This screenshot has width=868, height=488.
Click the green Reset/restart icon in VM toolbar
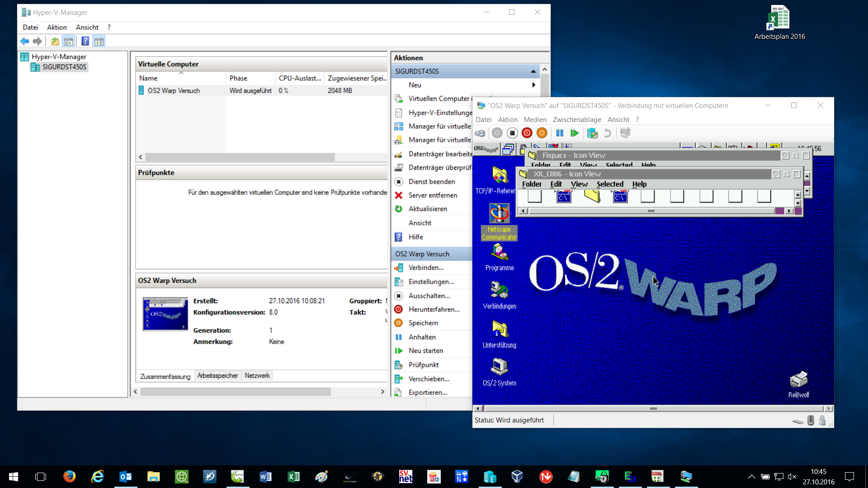point(575,133)
